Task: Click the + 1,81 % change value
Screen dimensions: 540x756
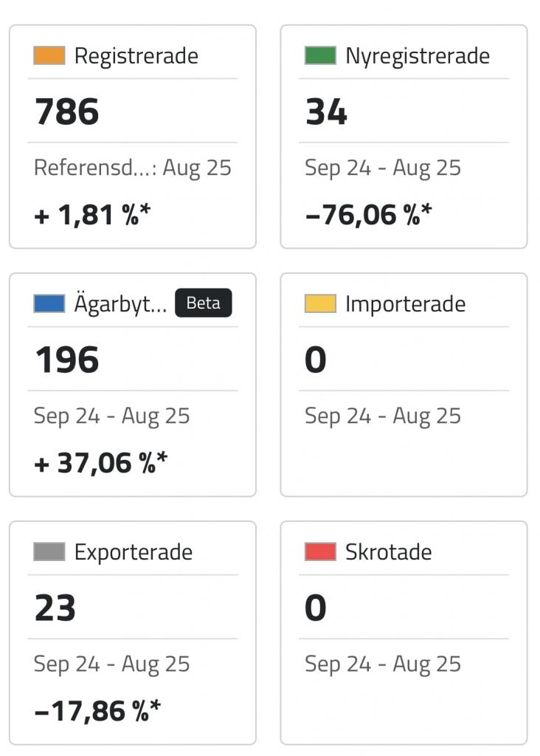Action: click(92, 215)
